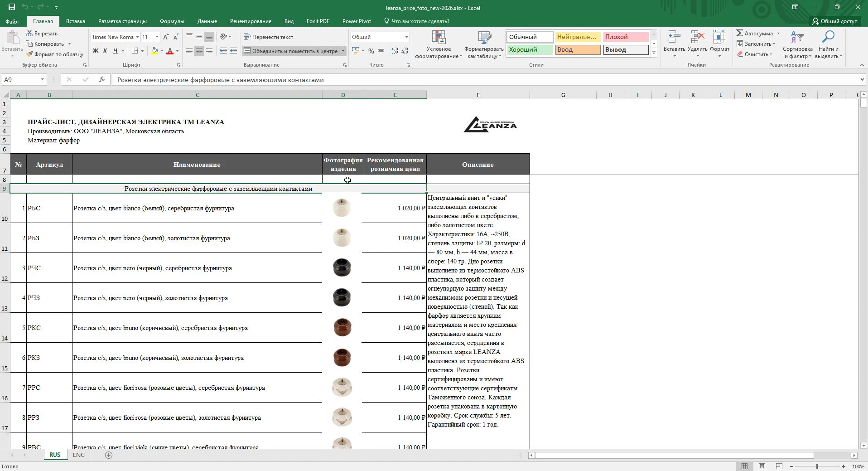Switch to the Формулы ribbon tab

click(x=172, y=21)
